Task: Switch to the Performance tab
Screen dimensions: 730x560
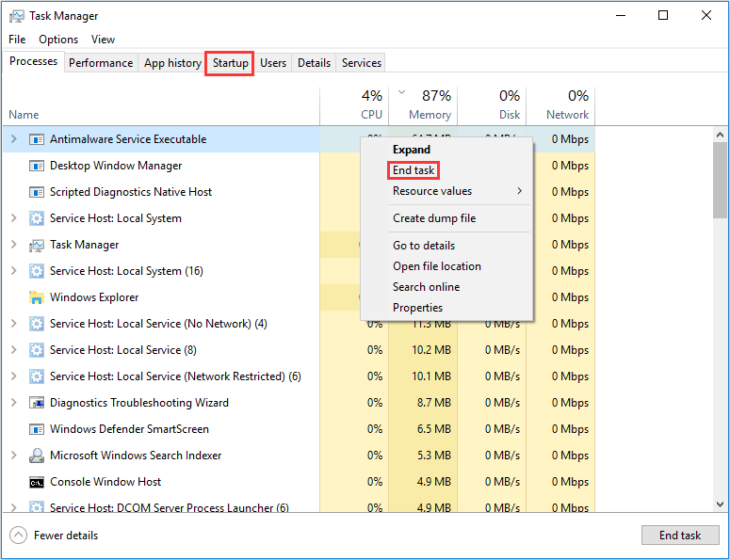Action: click(x=101, y=63)
